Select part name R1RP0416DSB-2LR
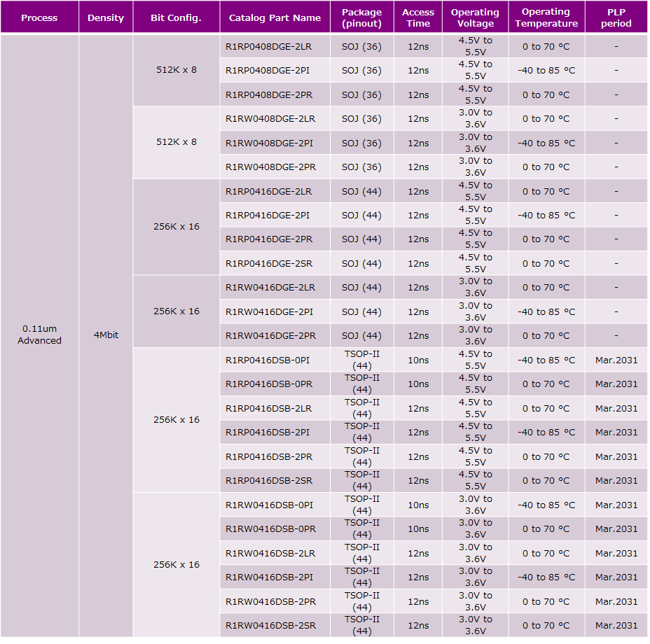The image size is (650, 644). click(x=269, y=409)
